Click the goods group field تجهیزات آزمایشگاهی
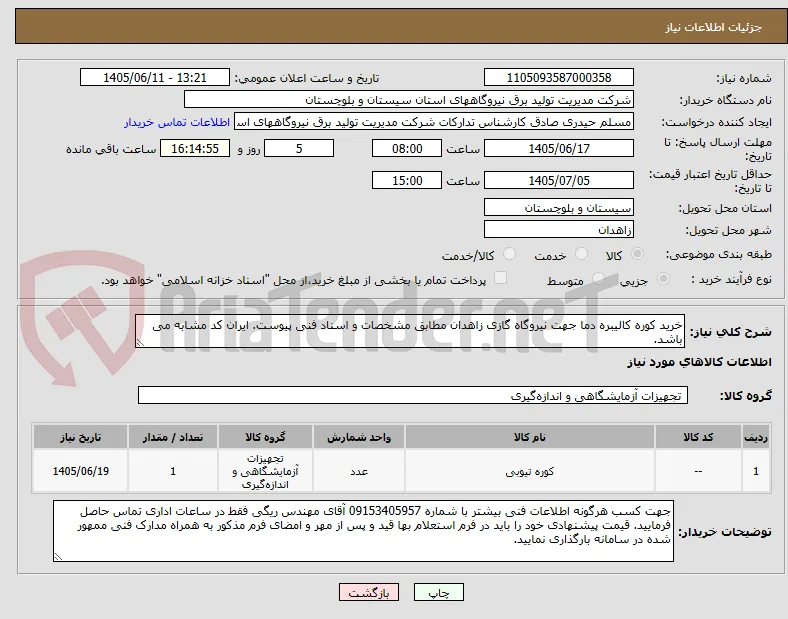This screenshot has height=619, width=788. coord(413,395)
